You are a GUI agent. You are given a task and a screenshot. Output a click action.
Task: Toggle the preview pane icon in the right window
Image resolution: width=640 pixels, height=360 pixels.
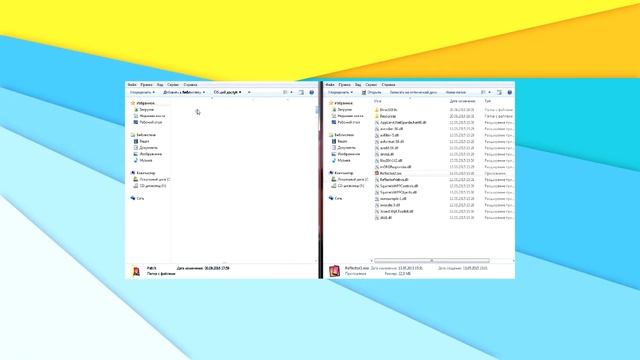click(499, 93)
